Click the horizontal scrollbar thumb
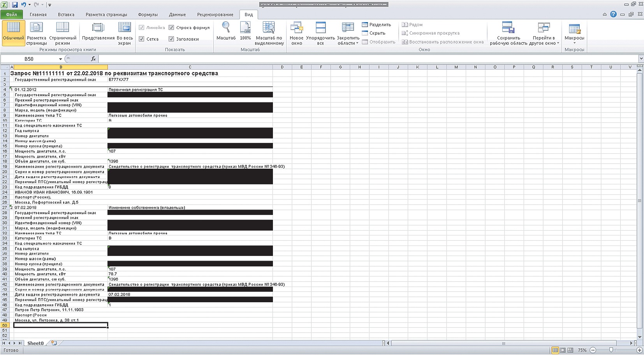 [x=504, y=343]
